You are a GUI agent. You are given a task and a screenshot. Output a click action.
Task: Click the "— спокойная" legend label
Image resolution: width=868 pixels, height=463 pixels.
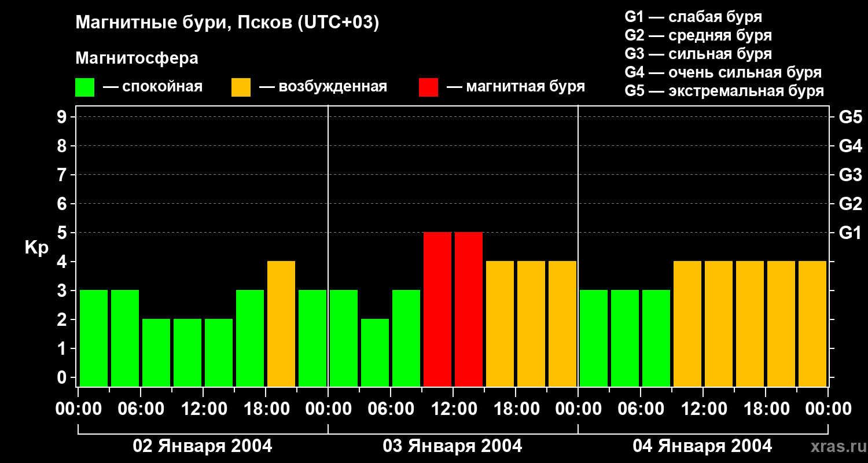(x=153, y=87)
